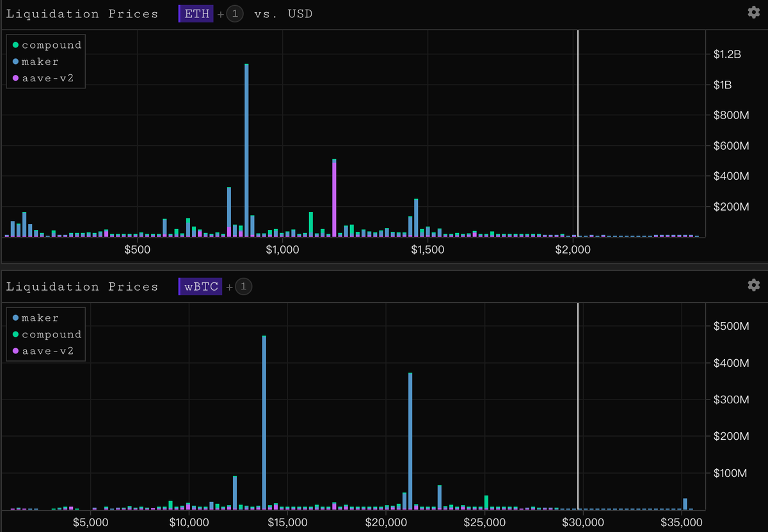Click the wBTC asset tag
Image resolution: width=768 pixels, height=532 pixels.
pos(200,287)
